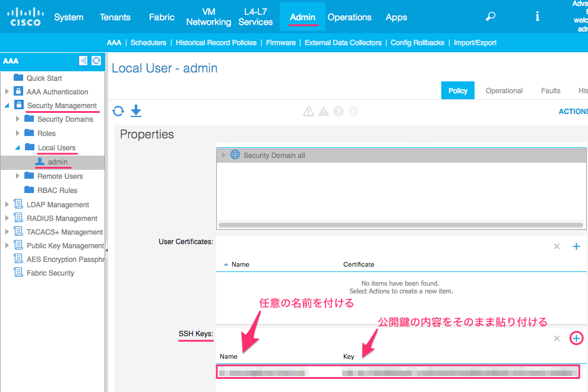Viewport: 588px width, 392px height.
Task: Open the Import/Export submenu
Action: point(475,43)
